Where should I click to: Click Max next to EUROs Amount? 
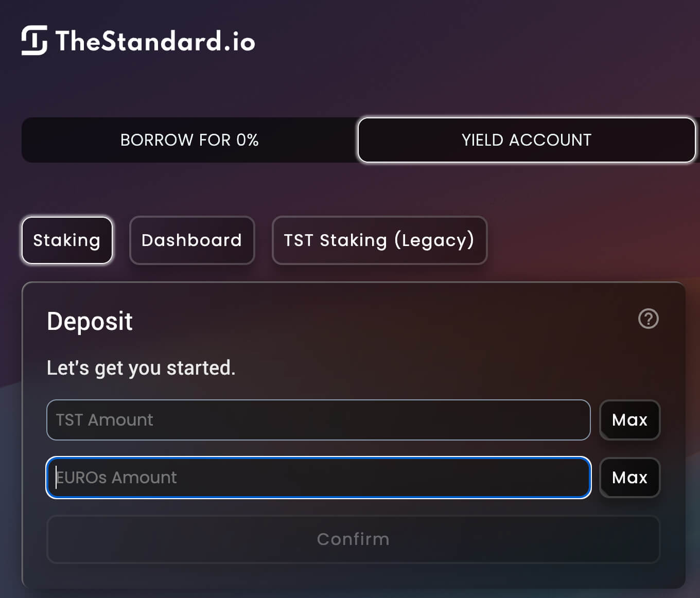coord(629,478)
